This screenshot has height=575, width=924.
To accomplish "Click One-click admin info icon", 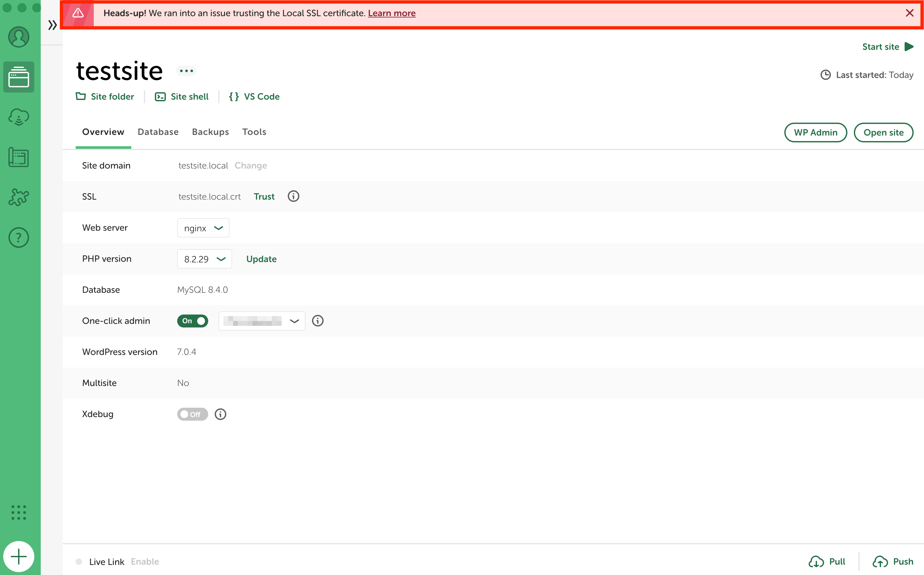I will (317, 321).
